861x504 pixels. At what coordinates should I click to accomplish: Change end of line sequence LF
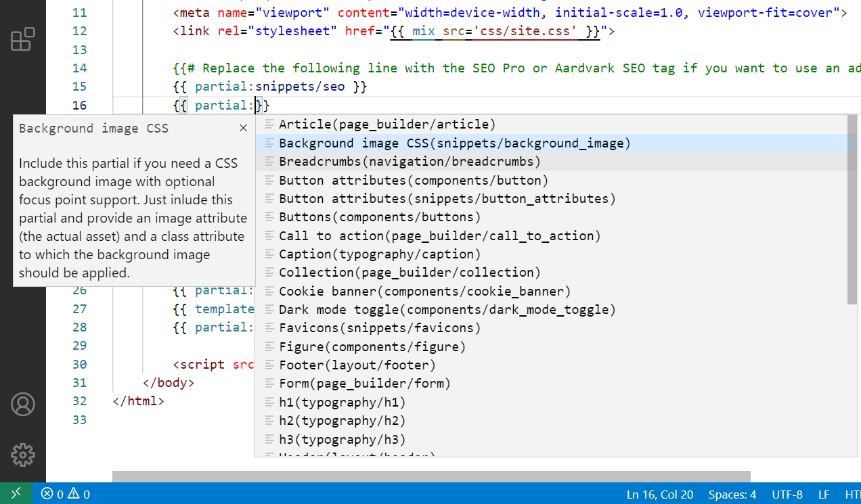point(824,495)
